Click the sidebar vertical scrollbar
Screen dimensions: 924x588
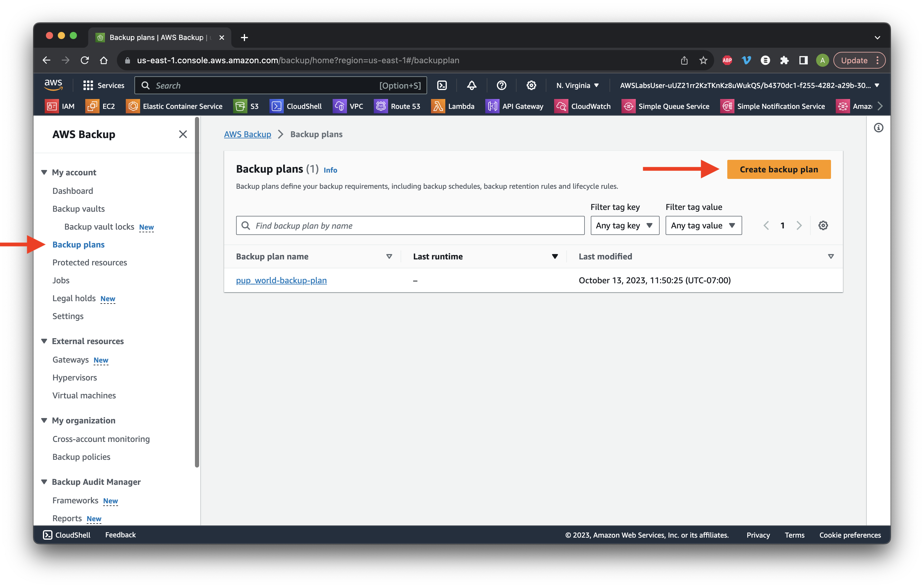click(x=197, y=292)
